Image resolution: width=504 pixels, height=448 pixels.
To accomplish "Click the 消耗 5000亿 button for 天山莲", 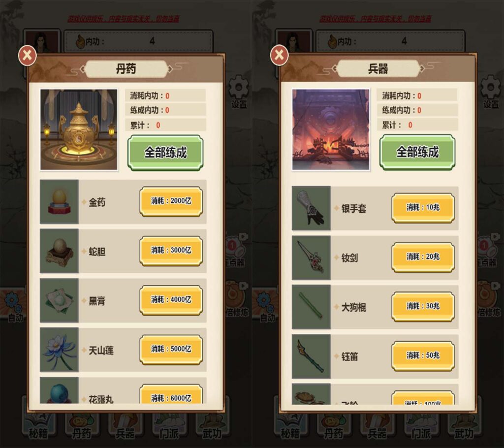I will (171, 350).
